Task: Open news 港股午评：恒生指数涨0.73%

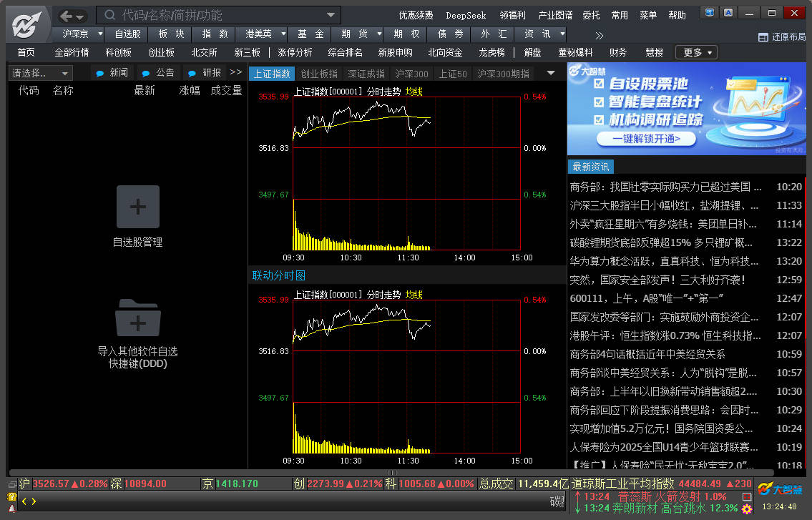Action: [665, 335]
